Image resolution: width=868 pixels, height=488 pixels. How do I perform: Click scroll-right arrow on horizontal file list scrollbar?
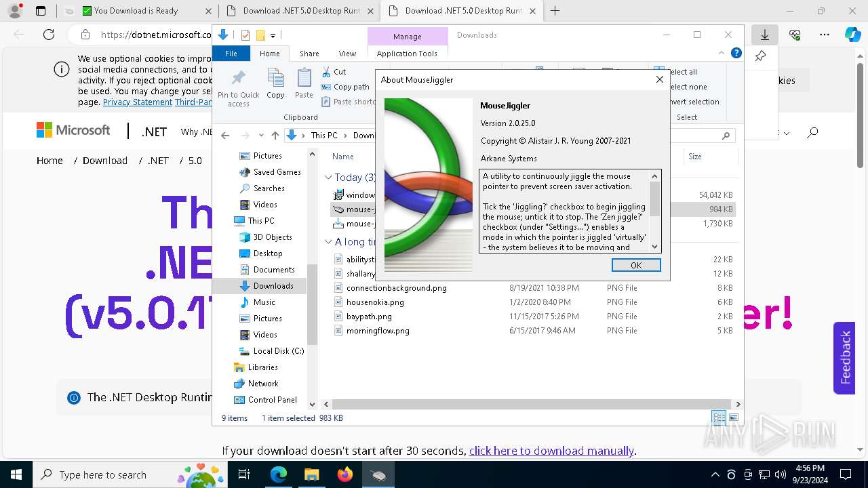(x=738, y=404)
